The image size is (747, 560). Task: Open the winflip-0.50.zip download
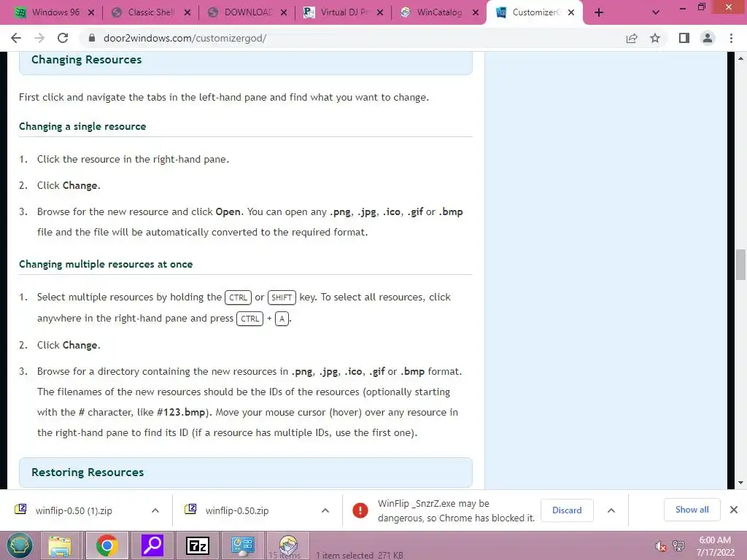click(237, 511)
